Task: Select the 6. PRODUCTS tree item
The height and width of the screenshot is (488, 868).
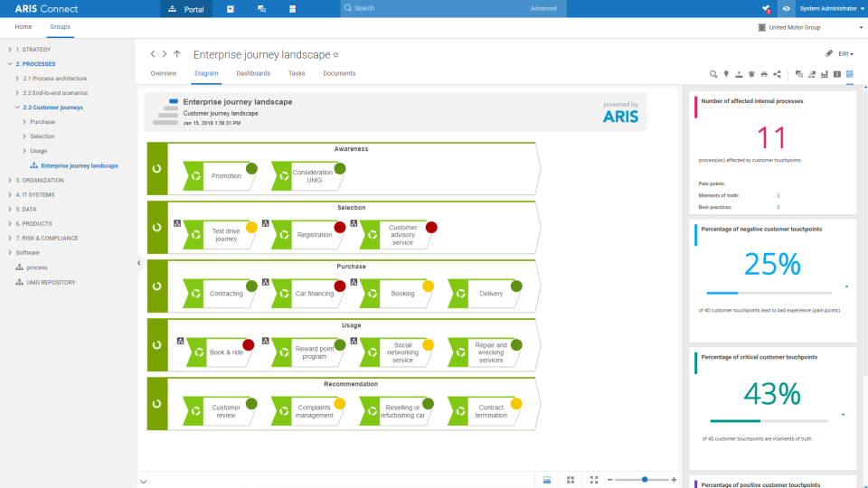Action: (x=33, y=223)
